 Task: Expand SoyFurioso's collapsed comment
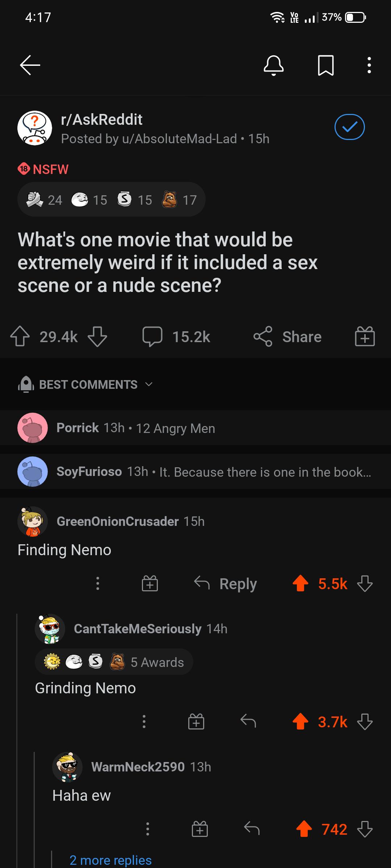[195, 471]
